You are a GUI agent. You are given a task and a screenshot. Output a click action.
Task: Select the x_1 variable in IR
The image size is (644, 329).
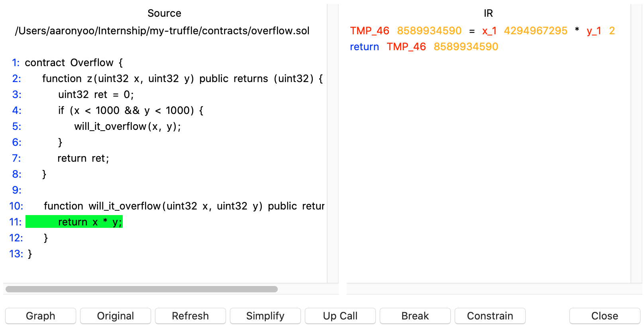pyautogui.click(x=489, y=31)
